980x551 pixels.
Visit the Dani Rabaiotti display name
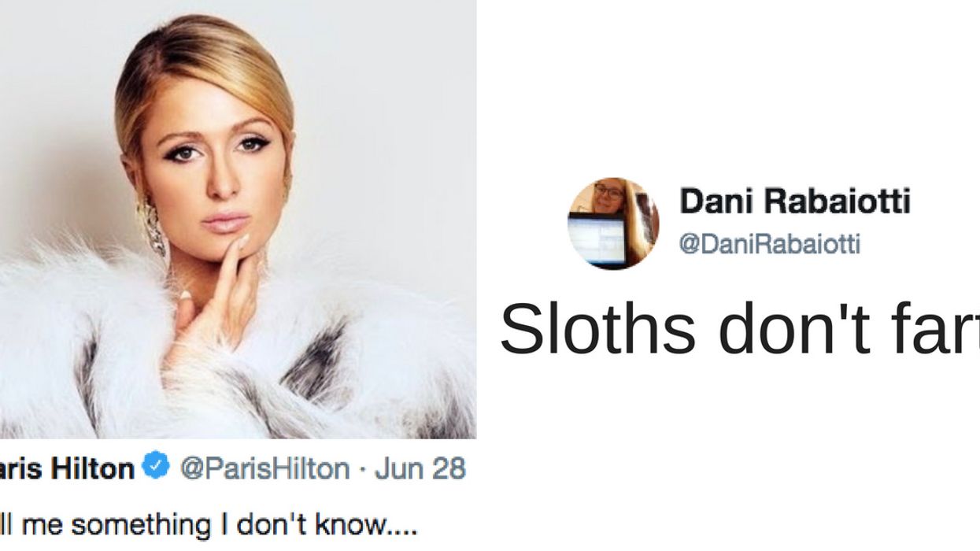[x=794, y=202]
